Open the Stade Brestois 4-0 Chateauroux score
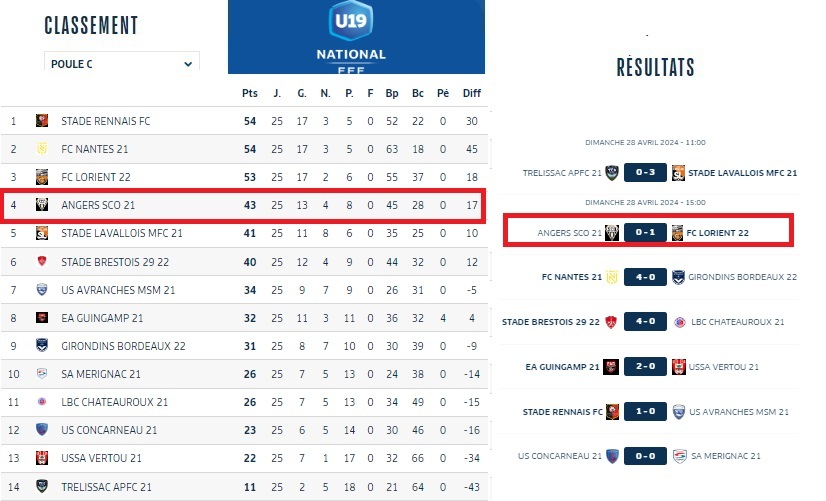826x501 pixels. coord(644,322)
